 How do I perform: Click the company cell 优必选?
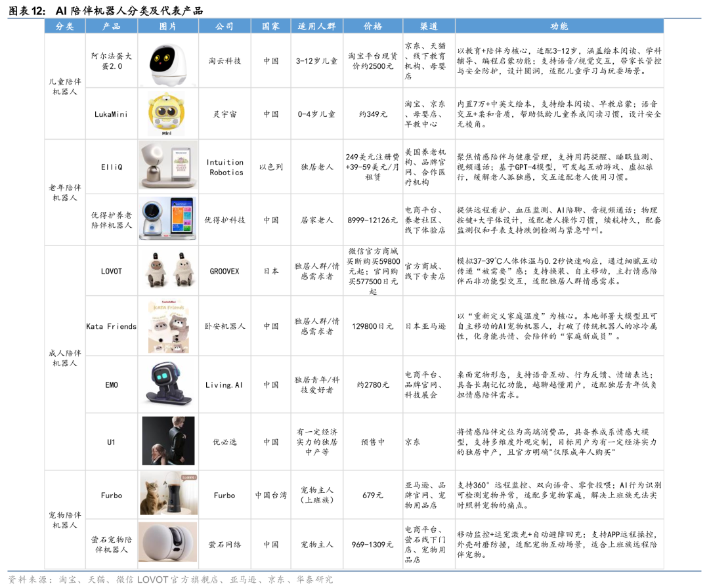point(225,442)
